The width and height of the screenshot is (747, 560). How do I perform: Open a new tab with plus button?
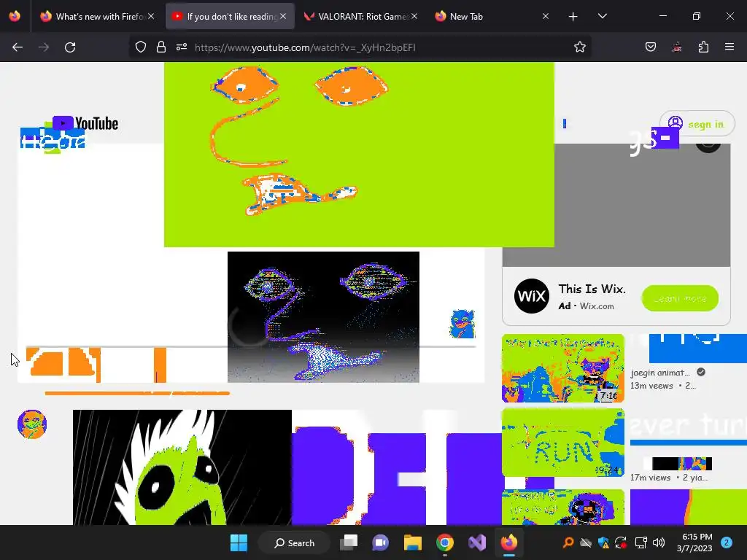[573, 17]
